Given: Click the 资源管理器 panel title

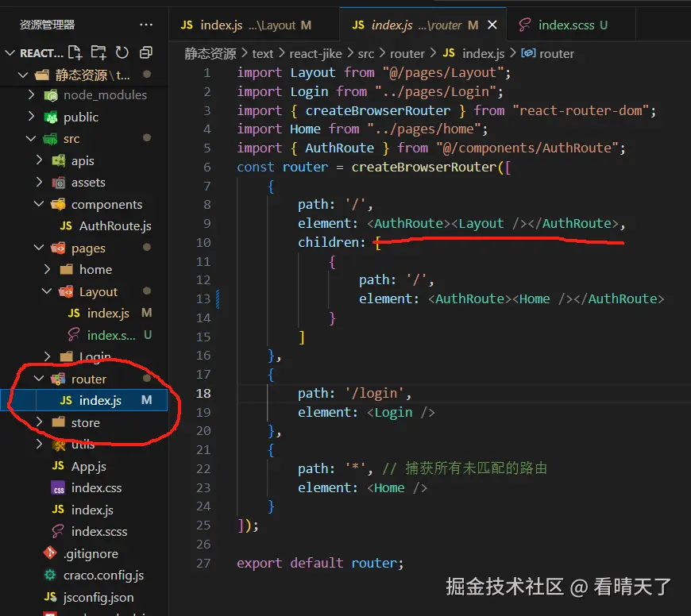Looking at the screenshot, I should (x=47, y=25).
